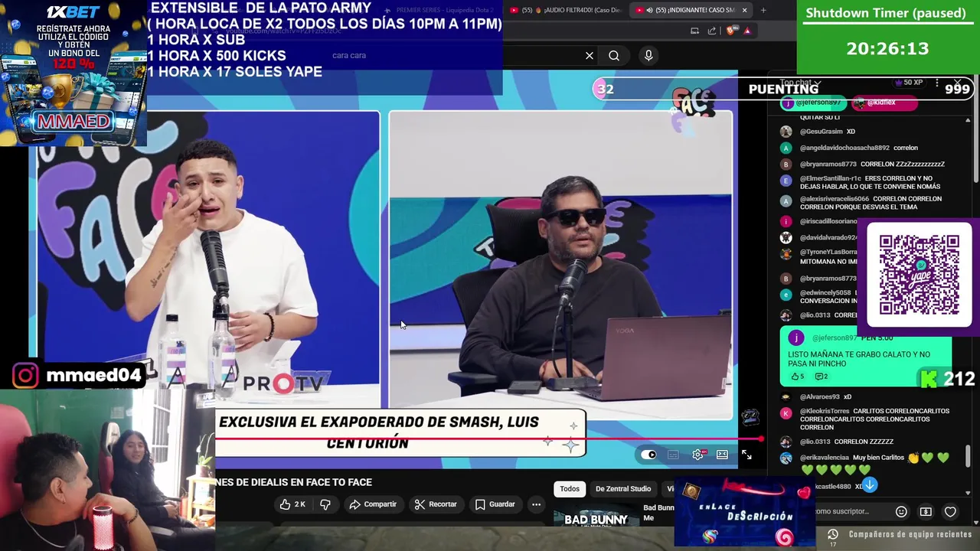Click the 1XBET MMAED ad banner

point(73,73)
